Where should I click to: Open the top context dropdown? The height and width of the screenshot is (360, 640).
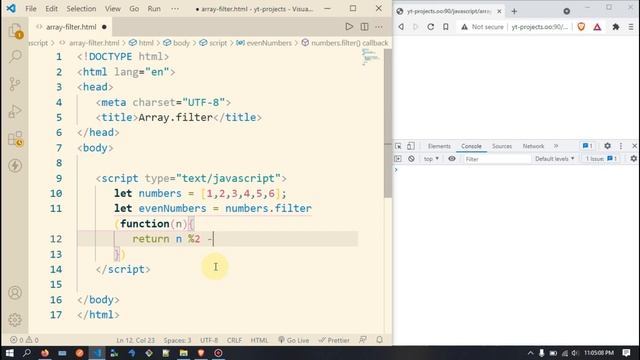(431, 159)
